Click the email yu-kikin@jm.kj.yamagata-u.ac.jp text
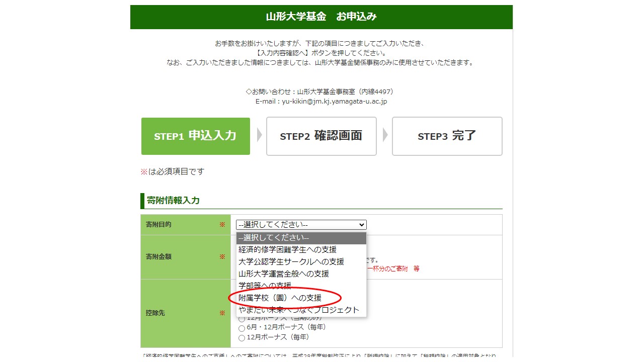 [x=334, y=101]
